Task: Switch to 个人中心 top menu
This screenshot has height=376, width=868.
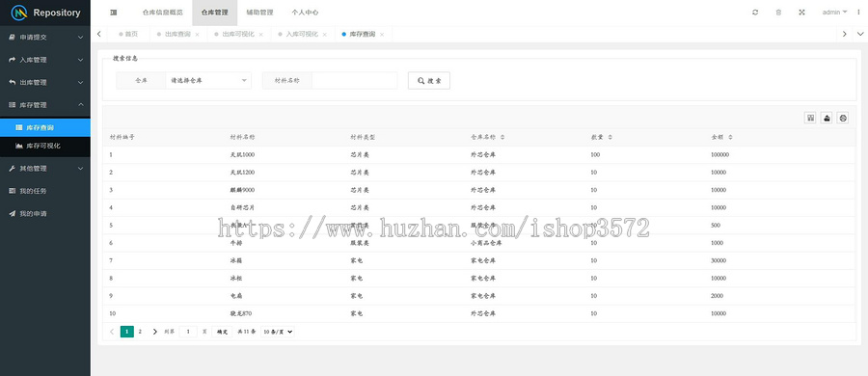Action: click(305, 13)
